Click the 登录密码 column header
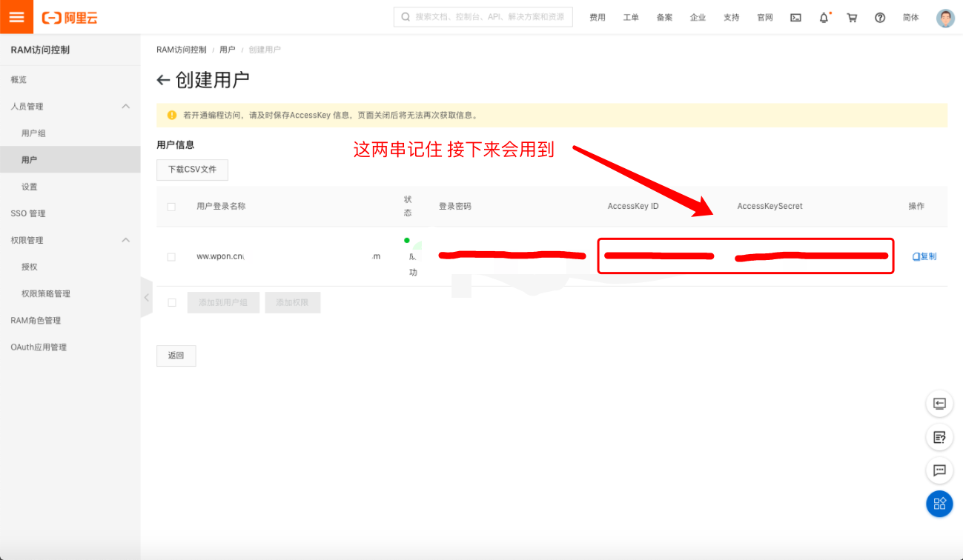 [455, 207]
